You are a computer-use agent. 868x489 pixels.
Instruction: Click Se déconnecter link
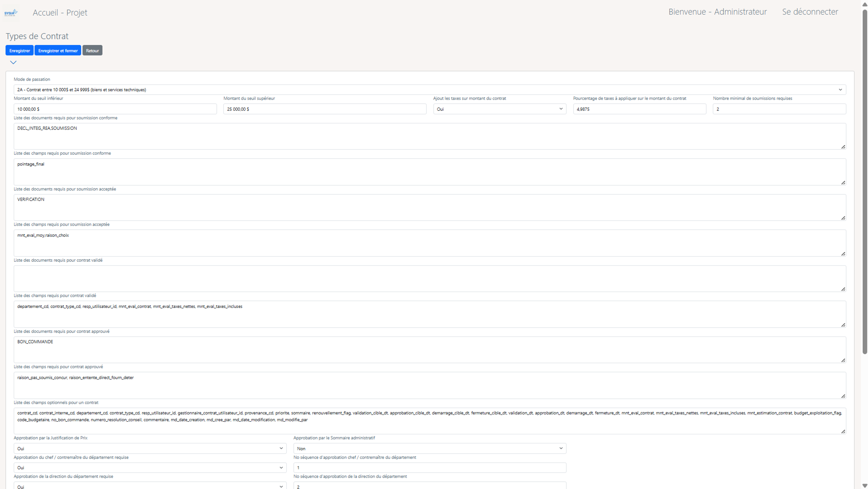(810, 12)
